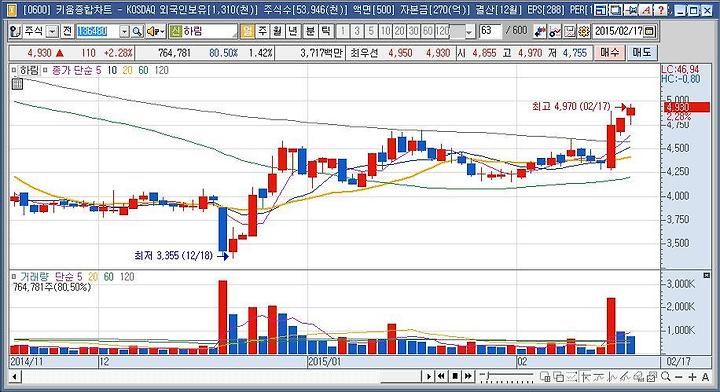Click the date field 2015/02/17
This screenshot has height=392, width=720.
point(618,31)
